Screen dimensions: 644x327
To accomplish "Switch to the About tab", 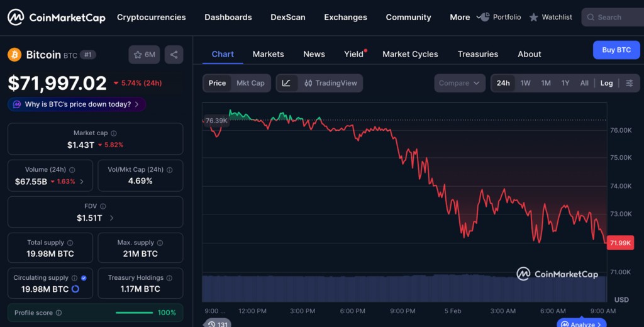I will click(530, 54).
